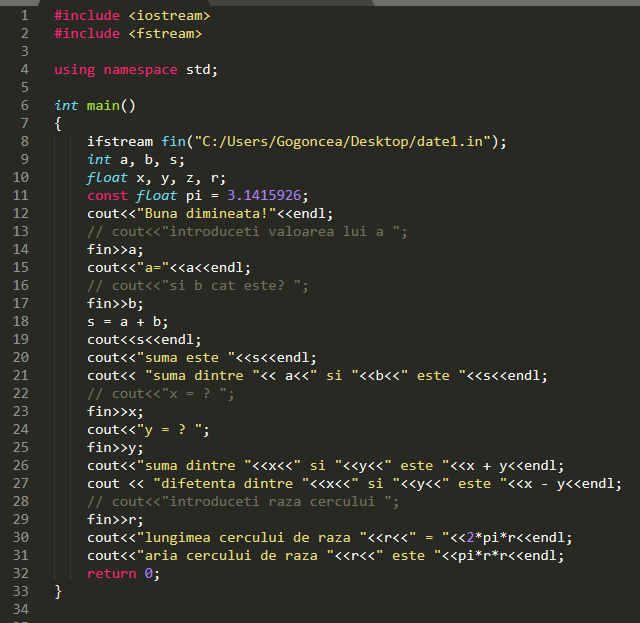The width and height of the screenshot is (640, 623).
Task: Click line number 33 in the gutter
Action: [20, 591]
